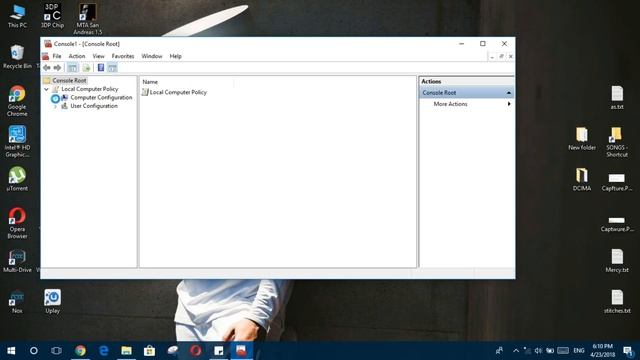Screen dimensions: 640x360
Task: Open Help from the blue toolbar icon
Action: pyautogui.click(x=100, y=68)
